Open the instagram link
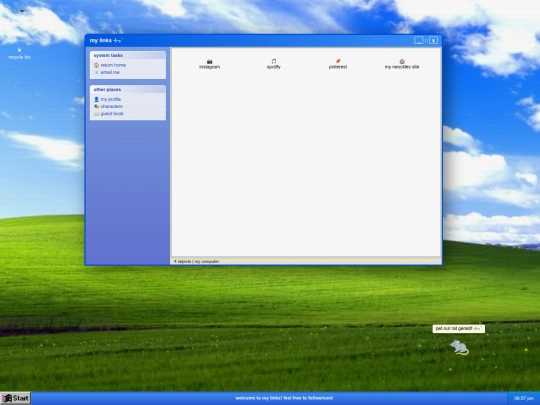 209,64
